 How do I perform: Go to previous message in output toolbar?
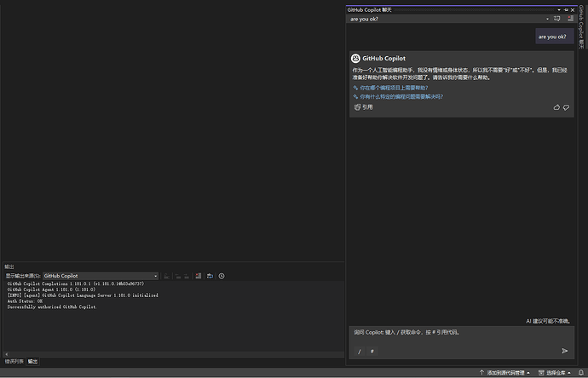click(178, 276)
